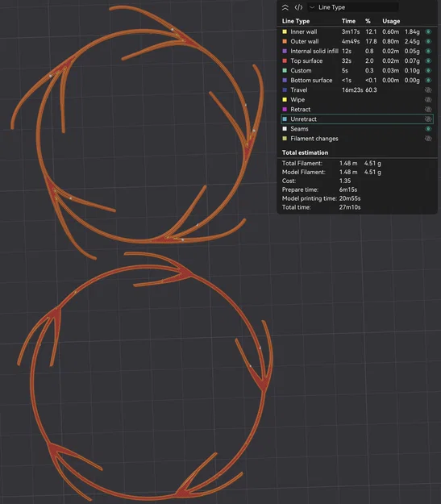Viewport: 441px width, 504px height.
Task: Show Unretract points via eye icon
Action: pyautogui.click(x=428, y=119)
